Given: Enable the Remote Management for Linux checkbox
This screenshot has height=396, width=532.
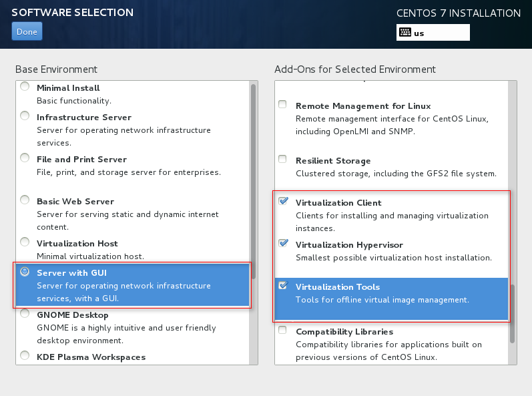Looking at the screenshot, I should (282, 104).
